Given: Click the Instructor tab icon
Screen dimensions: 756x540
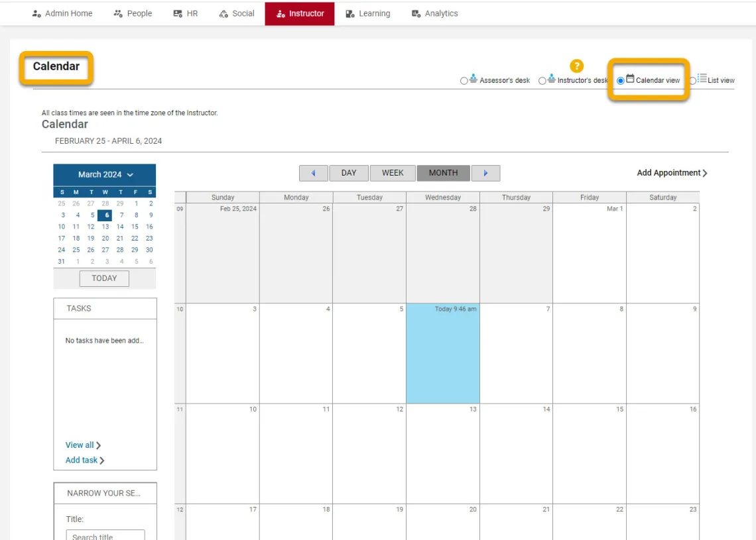Looking at the screenshot, I should point(281,13).
